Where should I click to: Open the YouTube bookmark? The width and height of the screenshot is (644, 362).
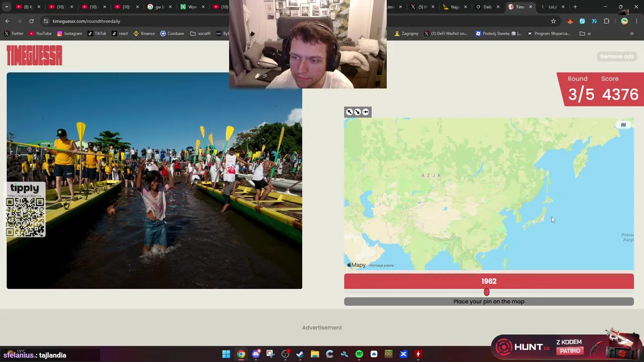[40, 33]
